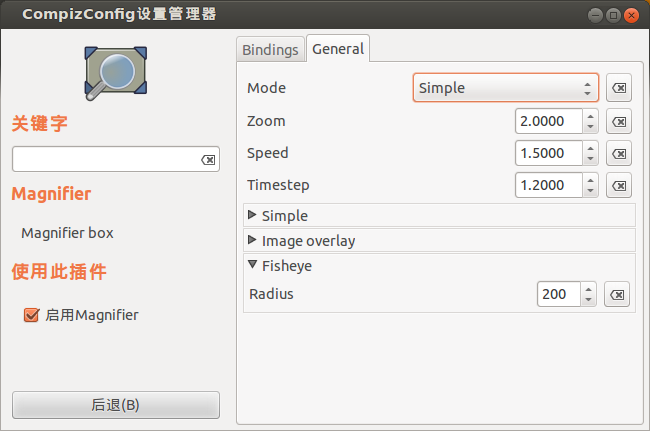Reset the Fisheye Radius to default

[x=617, y=295]
